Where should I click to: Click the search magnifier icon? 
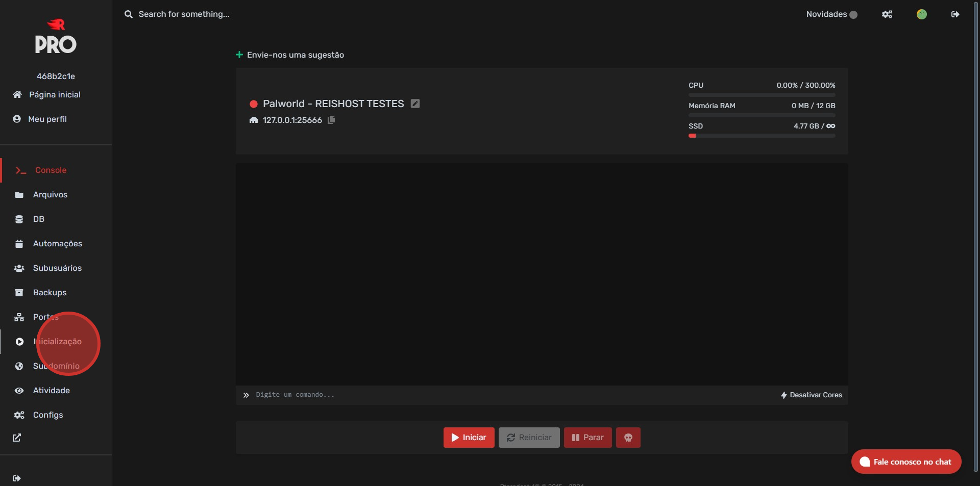coord(129,14)
